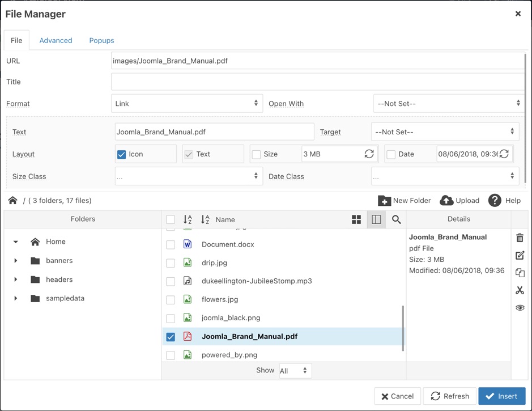This screenshot has height=411, width=532.
Task: Click the Word icon for Document.docx
Action: click(188, 244)
